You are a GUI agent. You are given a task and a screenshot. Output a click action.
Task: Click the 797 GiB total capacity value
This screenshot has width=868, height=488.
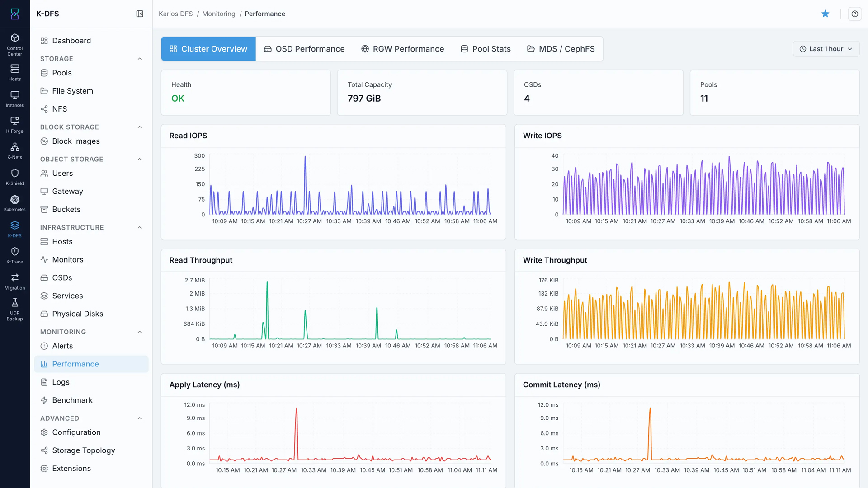coord(364,99)
